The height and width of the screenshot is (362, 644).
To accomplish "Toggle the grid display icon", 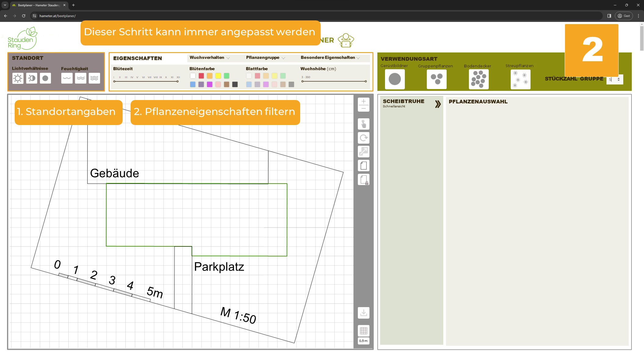I will tap(363, 331).
